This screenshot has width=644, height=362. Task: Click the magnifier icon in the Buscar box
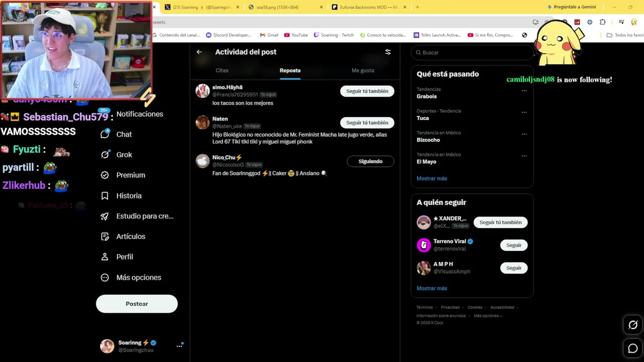[418, 52]
